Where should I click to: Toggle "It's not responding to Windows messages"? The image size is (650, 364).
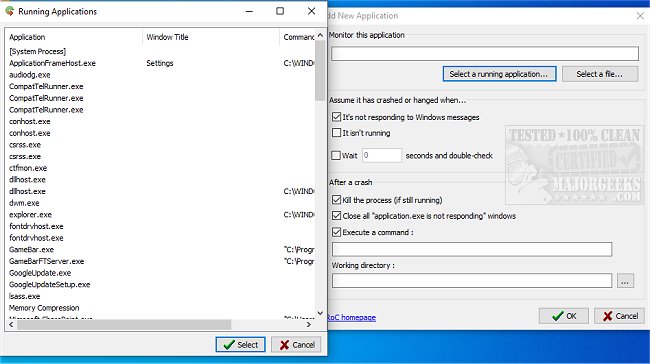(x=337, y=117)
